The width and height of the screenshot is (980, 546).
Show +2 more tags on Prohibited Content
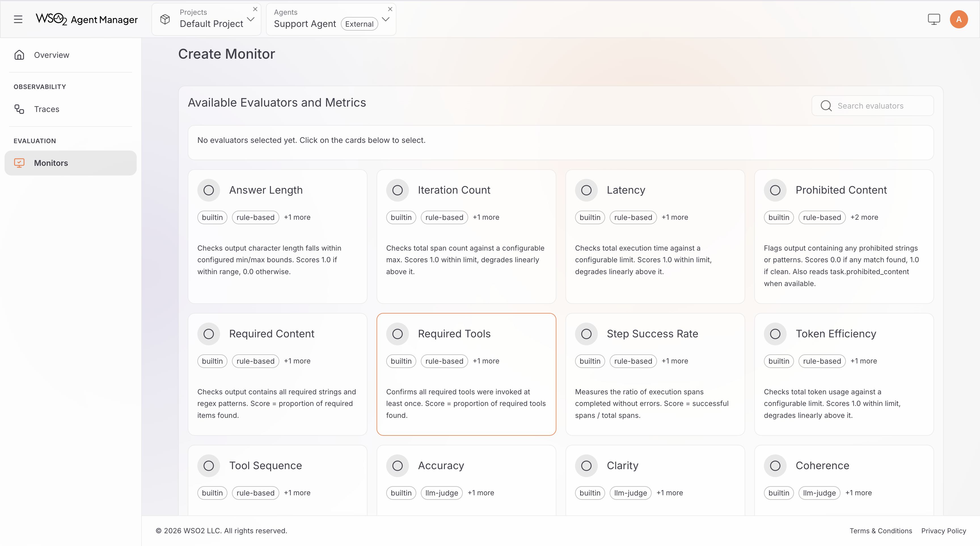click(864, 217)
